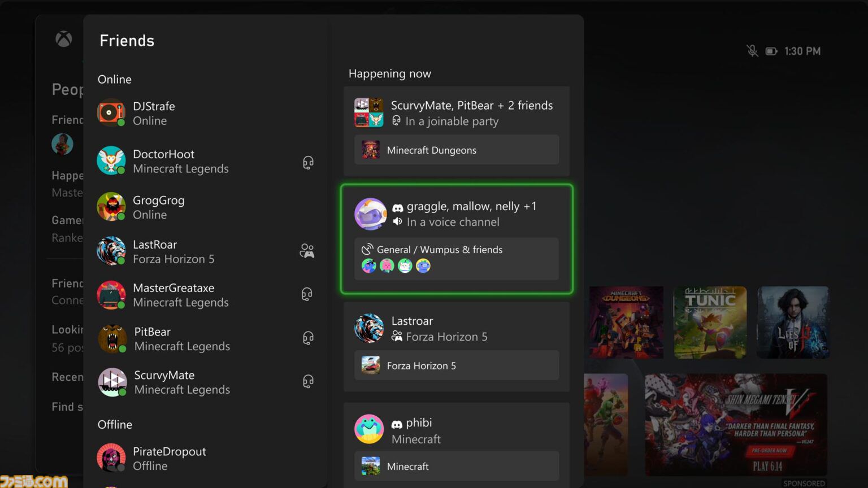Click the fourth blue participant avatar
The height and width of the screenshot is (488, 868).
click(x=423, y=265)
